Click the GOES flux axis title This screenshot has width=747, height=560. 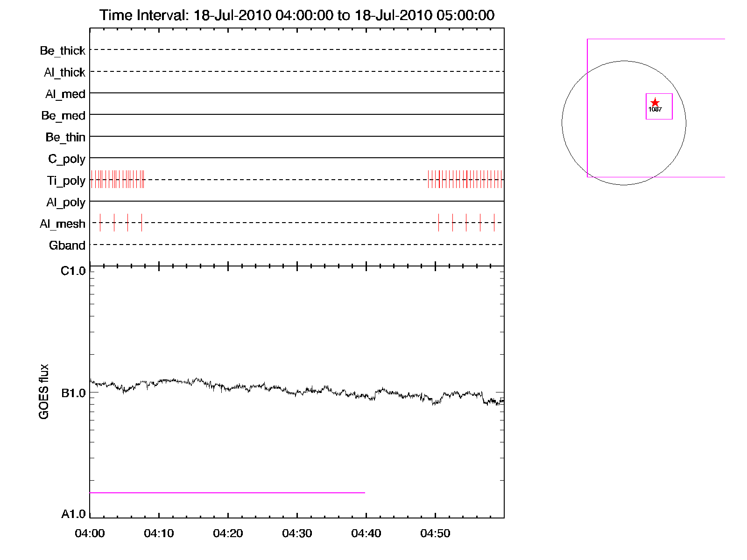pyautogui.click(x=44, y=392)
